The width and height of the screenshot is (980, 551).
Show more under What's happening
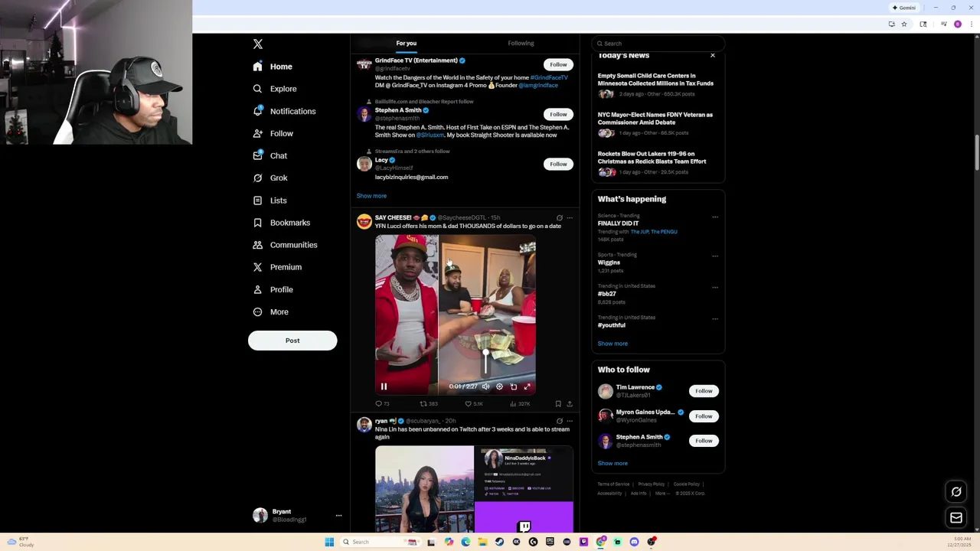612,344
